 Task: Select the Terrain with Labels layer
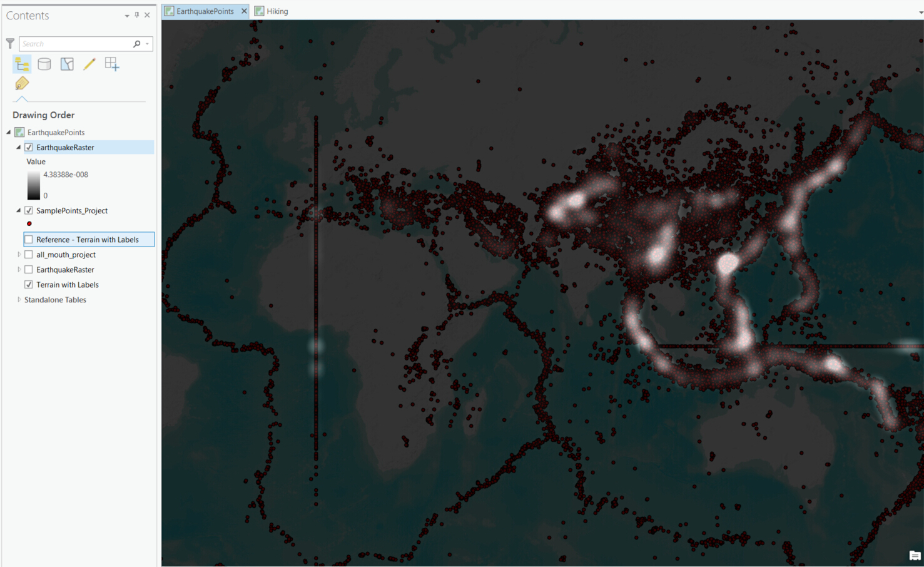[68, 285]
